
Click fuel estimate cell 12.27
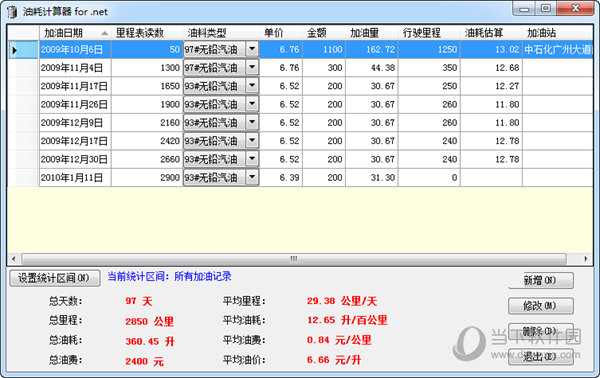[491, 86]
